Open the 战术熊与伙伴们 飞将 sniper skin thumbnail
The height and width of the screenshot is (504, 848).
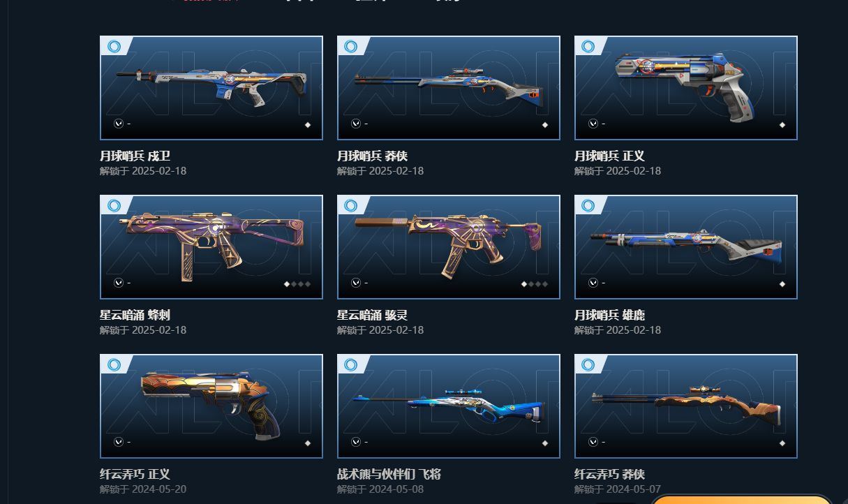449,406
